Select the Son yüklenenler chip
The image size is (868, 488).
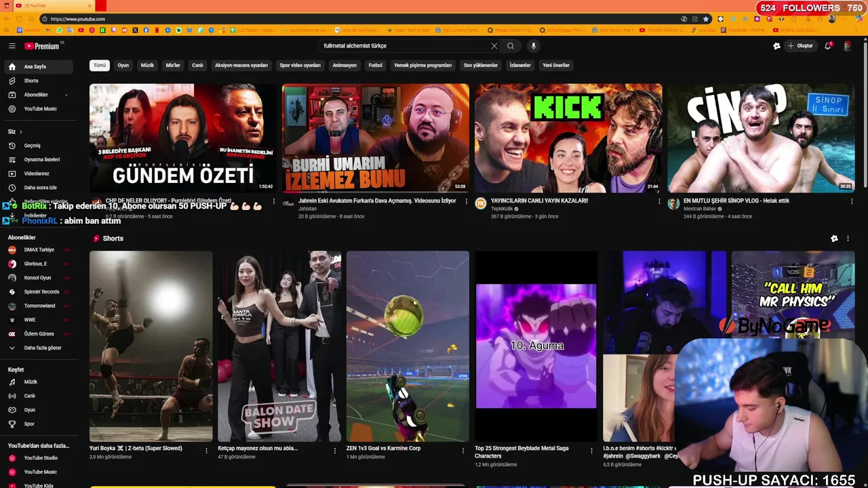481,65
